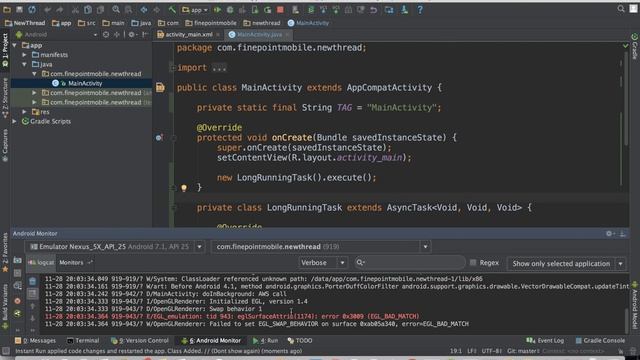Screen dimensions: 640x360
Task: Click the Open folder toolbar icon
Action: (x=7, y=9)
